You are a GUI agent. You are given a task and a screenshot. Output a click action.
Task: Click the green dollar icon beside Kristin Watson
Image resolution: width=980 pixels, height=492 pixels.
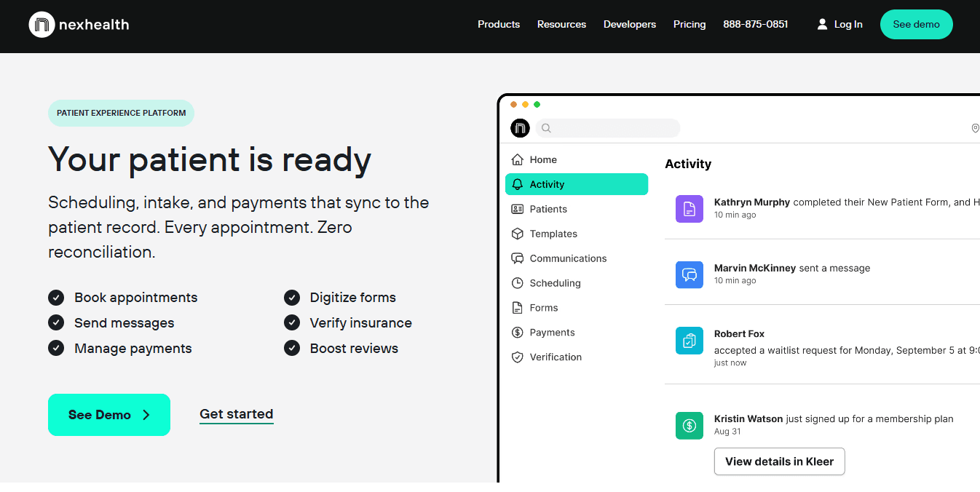(689, 426)
